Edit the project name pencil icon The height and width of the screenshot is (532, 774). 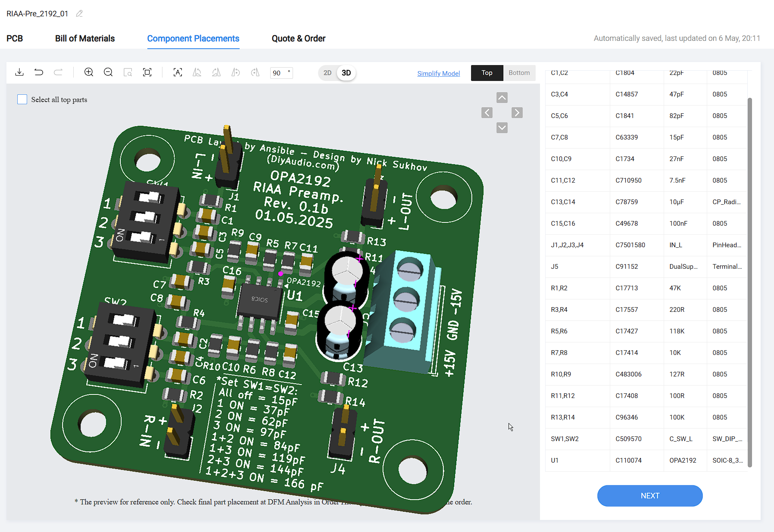coord(79,14)
